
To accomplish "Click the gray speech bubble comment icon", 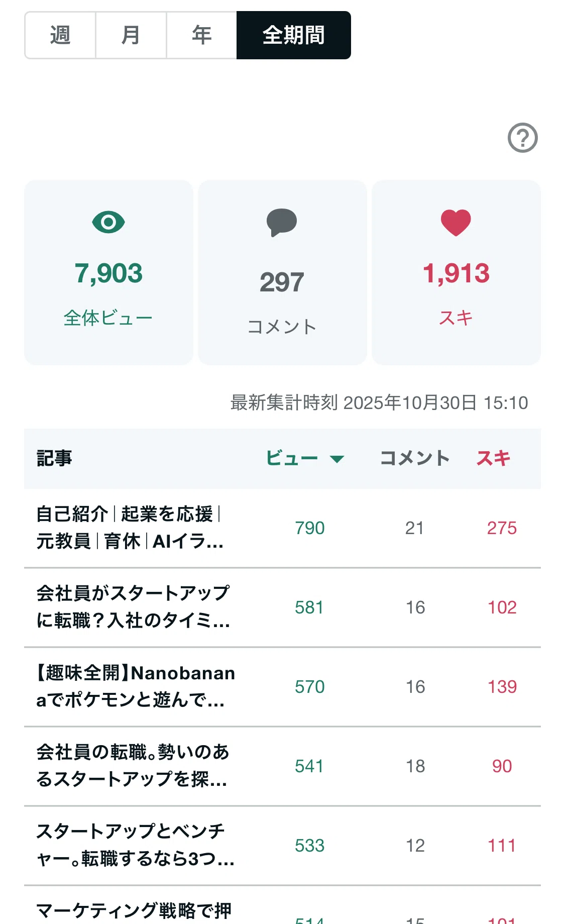I will pos(282,223).
